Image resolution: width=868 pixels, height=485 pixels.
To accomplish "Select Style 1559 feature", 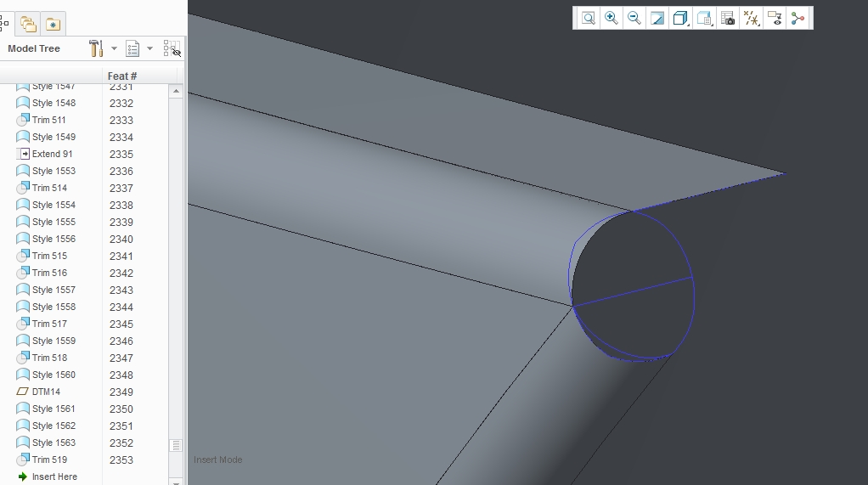I will 54,341.
